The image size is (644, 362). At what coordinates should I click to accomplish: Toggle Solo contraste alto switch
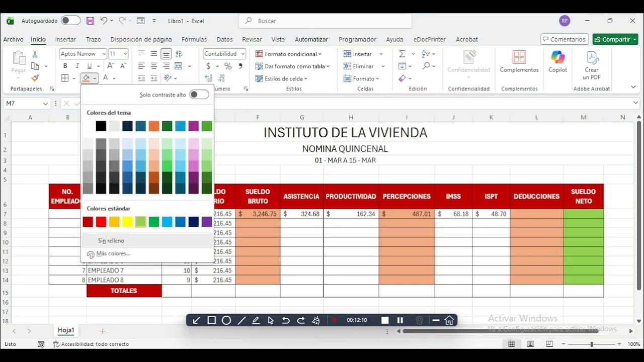199,95
